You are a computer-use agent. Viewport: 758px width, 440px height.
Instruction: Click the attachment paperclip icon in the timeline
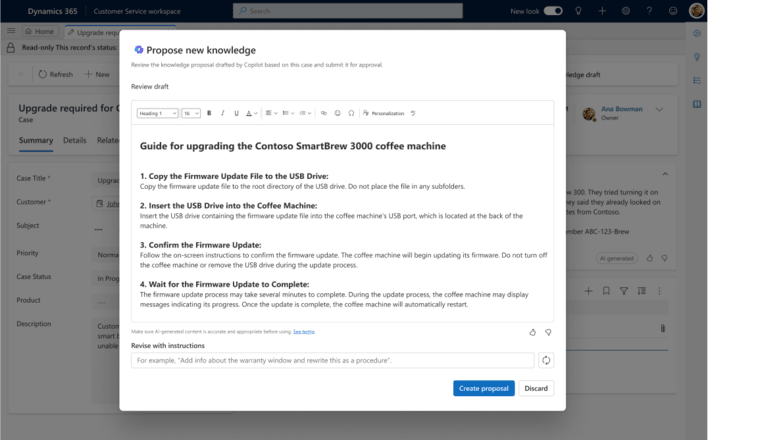[663, 328]
